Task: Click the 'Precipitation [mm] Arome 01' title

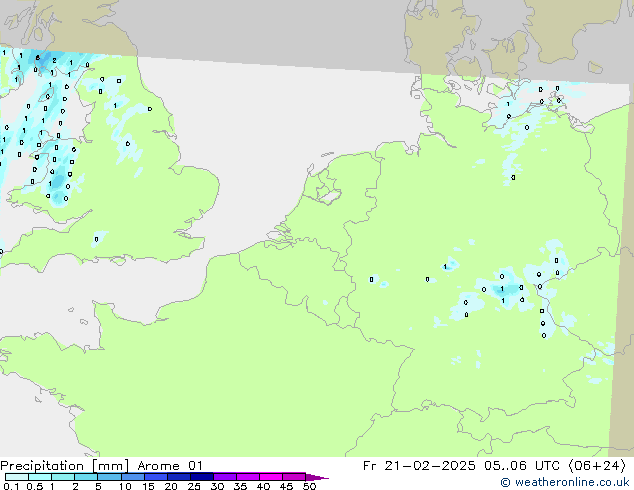Action: (x=101, y=466)
